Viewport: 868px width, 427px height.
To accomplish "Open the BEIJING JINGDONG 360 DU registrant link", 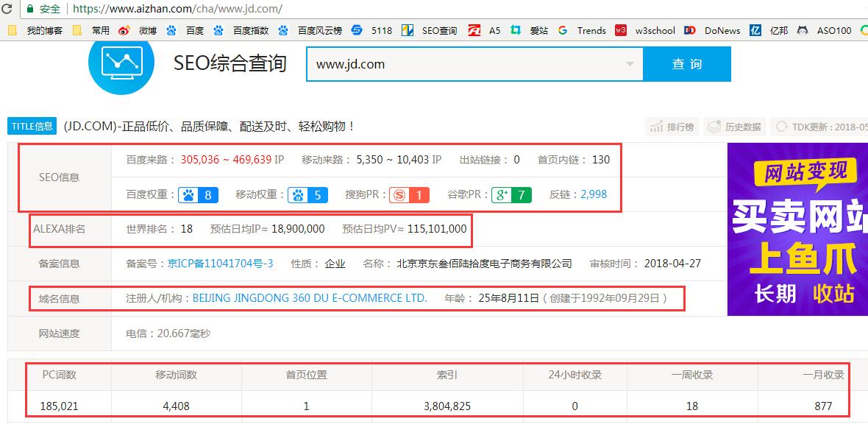I will pos(310,298).
